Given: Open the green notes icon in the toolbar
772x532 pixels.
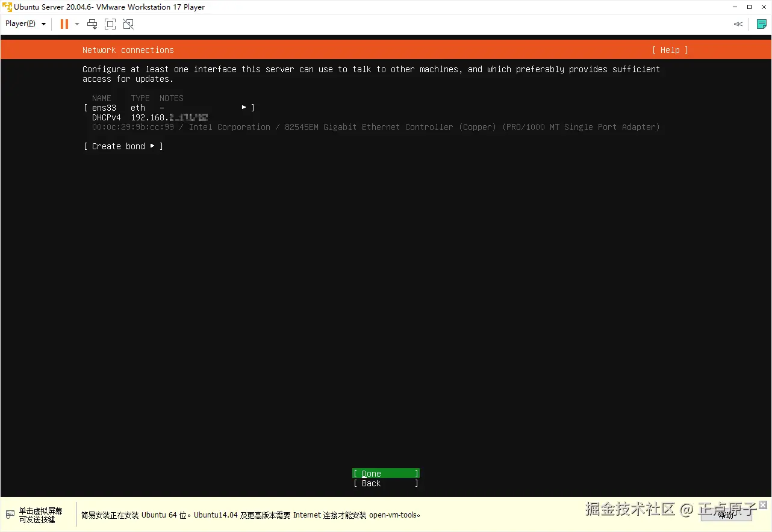Looking at the screenshot, I should (762, 24).
